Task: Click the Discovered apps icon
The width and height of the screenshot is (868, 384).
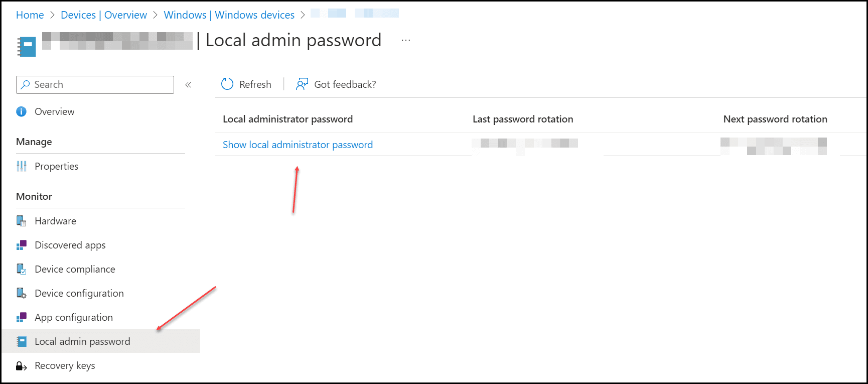Action: [x=22, y=245]
